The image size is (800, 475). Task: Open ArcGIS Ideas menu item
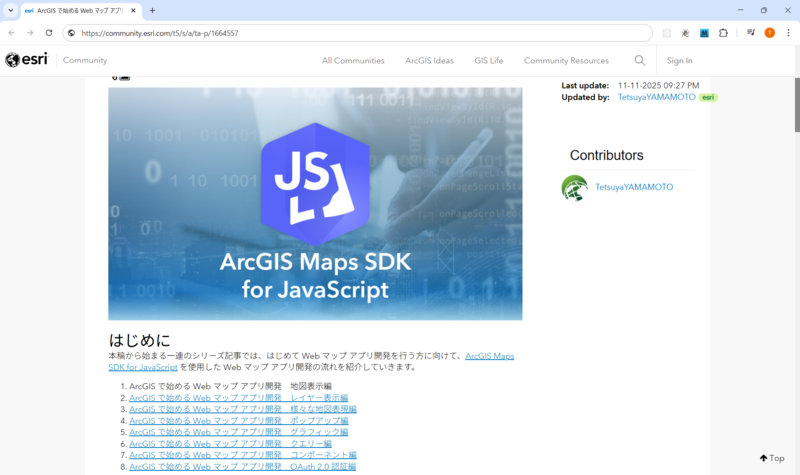tap(429, 60)
